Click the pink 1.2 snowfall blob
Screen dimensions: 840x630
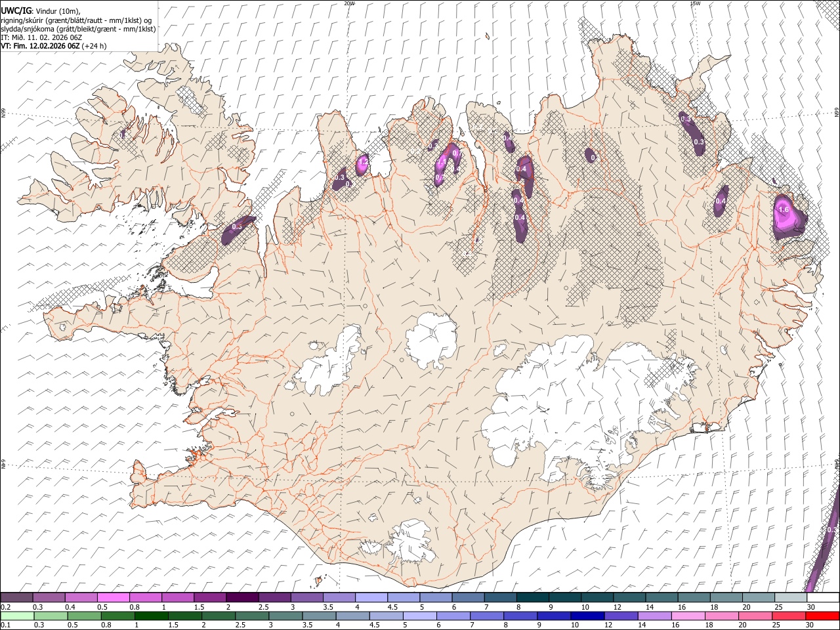tap(362, 164)
